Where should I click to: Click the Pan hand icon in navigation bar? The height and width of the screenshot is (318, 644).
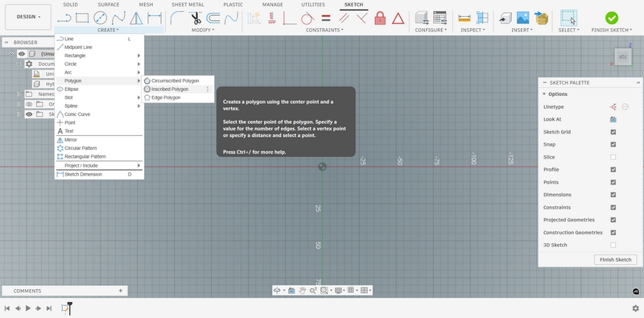coord(303,291)
